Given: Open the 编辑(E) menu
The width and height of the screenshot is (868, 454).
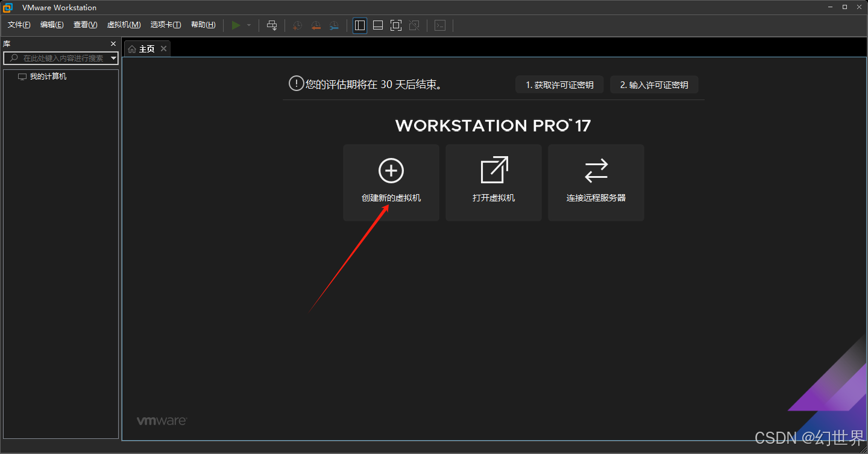Looking at the screenshot, I should [52, 25].
